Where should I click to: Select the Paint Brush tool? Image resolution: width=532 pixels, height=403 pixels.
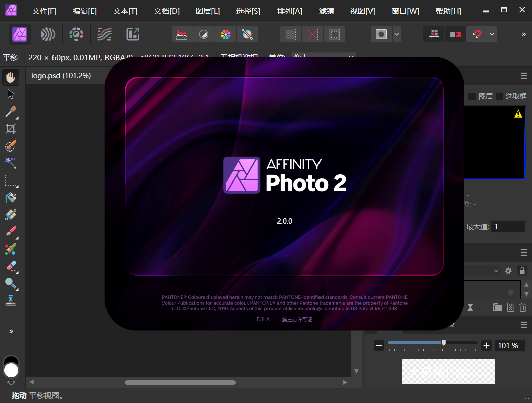click(x=11, y=232)
